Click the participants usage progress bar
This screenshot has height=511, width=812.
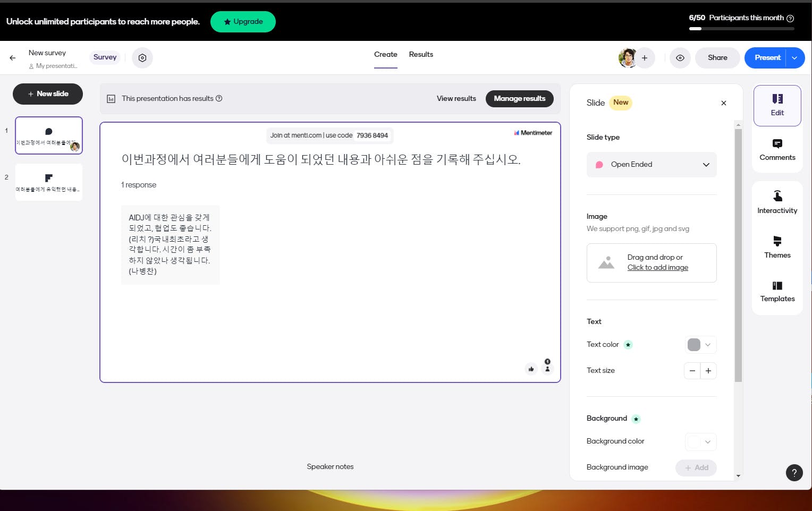point(741,29)
